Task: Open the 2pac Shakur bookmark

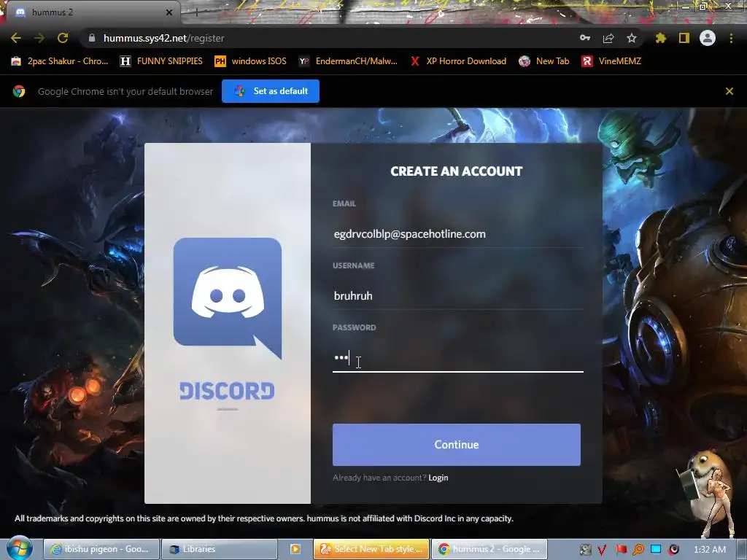Action: [60, 61]
